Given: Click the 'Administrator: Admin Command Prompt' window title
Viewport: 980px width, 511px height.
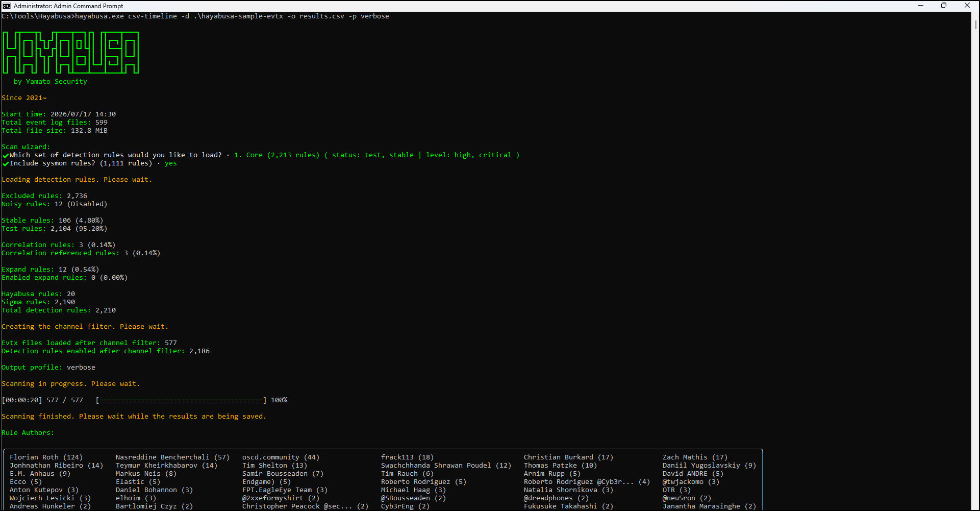Looking at the screenshot, I should pyautogui.click(x=68, y=6).
